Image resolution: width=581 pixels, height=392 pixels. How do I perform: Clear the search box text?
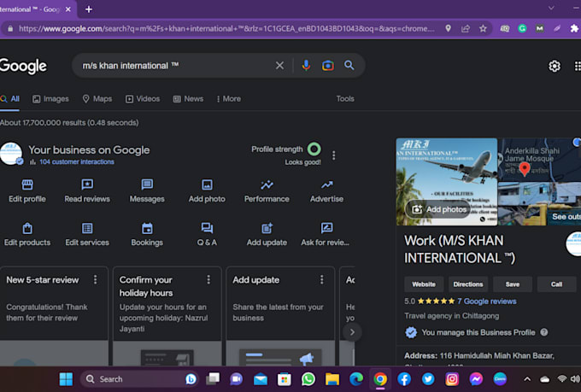point(279,66)
